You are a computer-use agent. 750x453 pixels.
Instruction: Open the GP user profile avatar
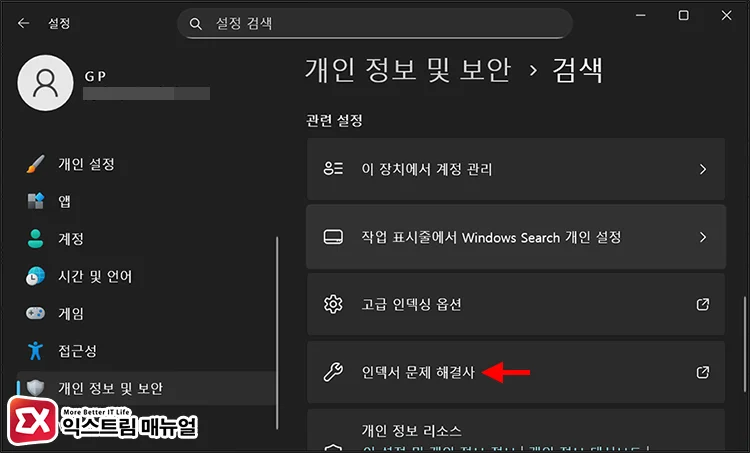(x=45, y=83)
